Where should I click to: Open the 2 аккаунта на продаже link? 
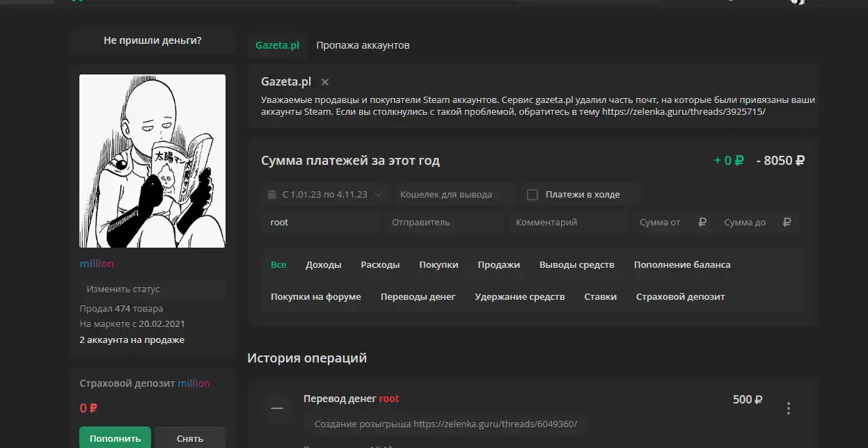coord(132,340)
